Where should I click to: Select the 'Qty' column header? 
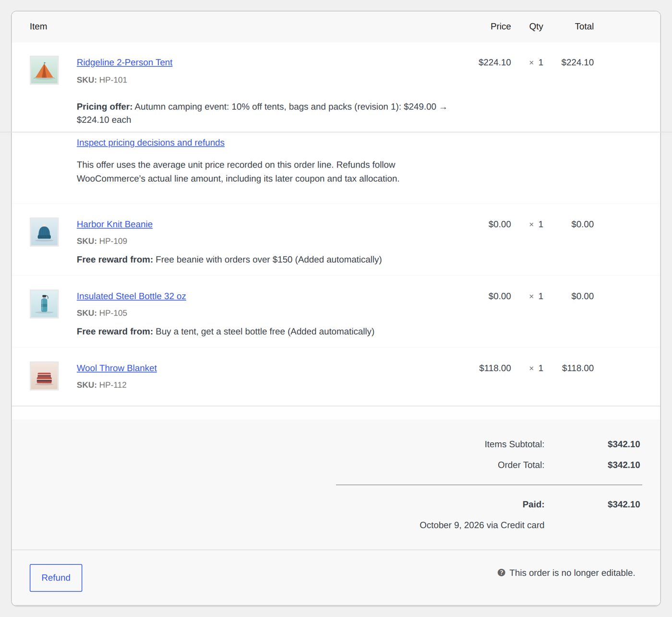[536, 26]
